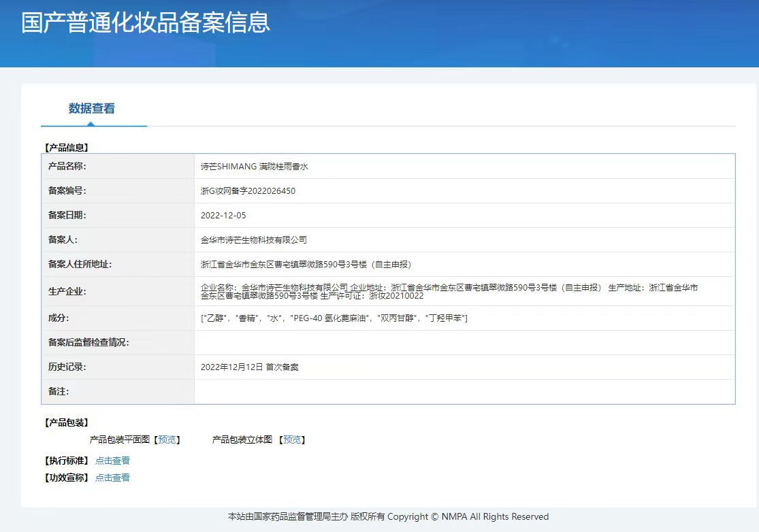The width and height of the screenshot is (759, 532).
Task: Click the 历史记录 首次备案 entry
Action: coord(250,367)
